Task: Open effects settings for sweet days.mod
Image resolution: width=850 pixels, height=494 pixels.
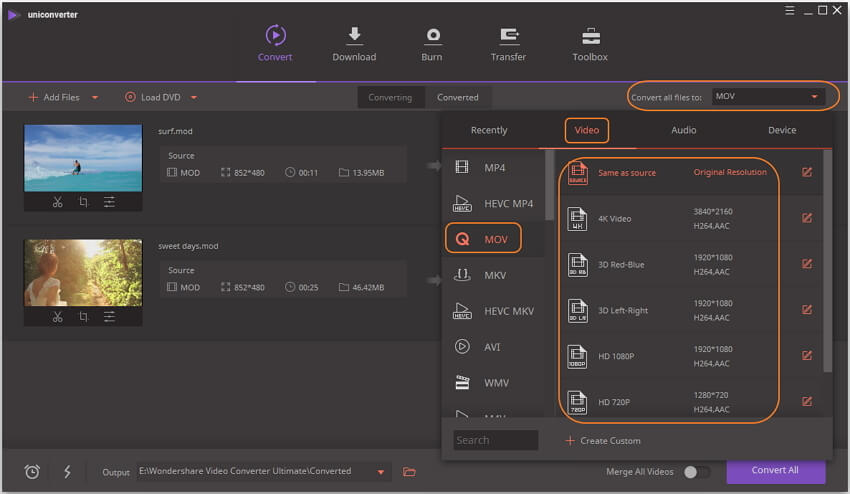Action: (x=109, y=317)
